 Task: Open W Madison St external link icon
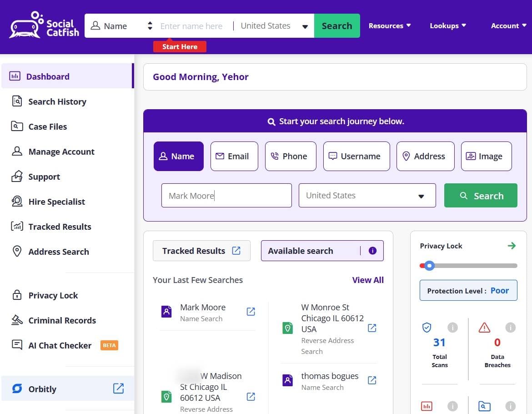251,396
